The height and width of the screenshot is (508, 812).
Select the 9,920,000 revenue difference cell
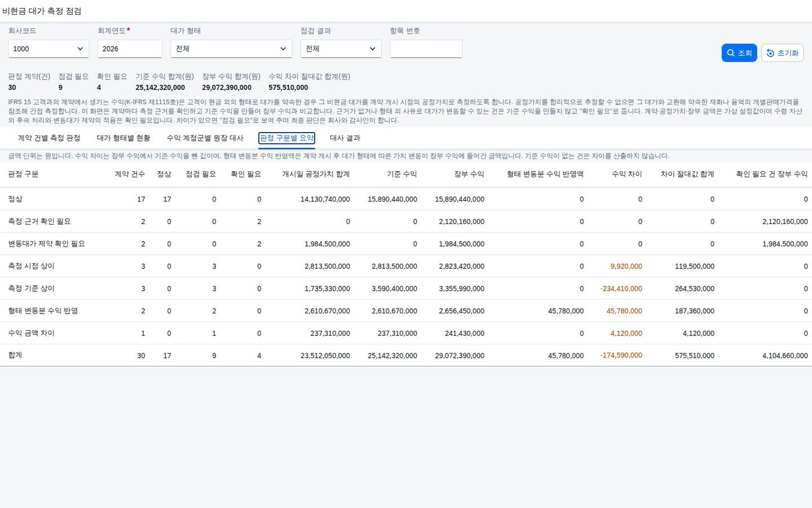click(626, 266)
